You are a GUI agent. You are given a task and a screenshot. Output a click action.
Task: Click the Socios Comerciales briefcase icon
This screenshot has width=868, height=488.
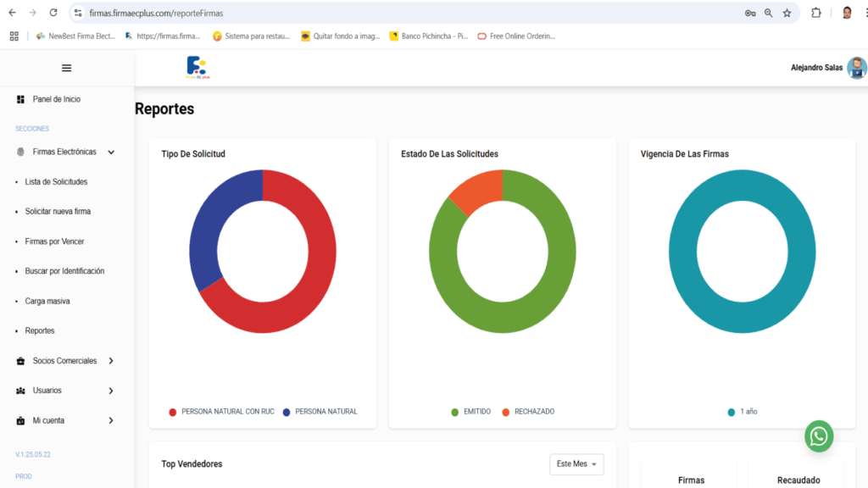click(20, 361)
